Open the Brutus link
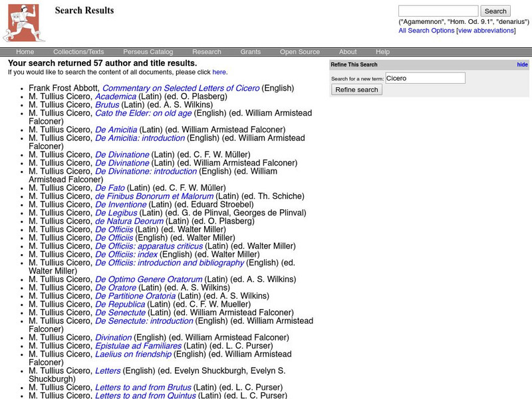The width and height of the screenshot is (532, 399). click(x=107, y=105)
